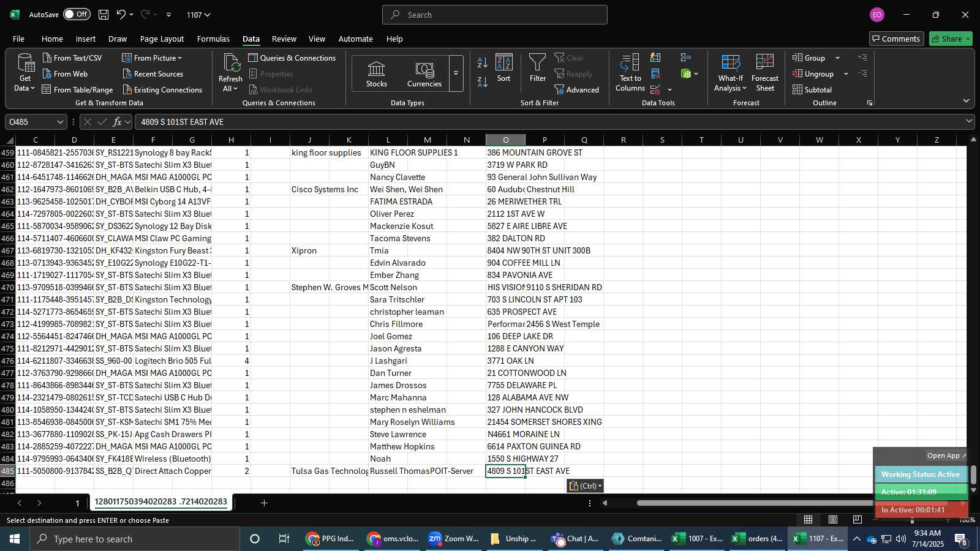Click into the Search box
The width and height of the screenshot is (980, 551).
[495, 15]
